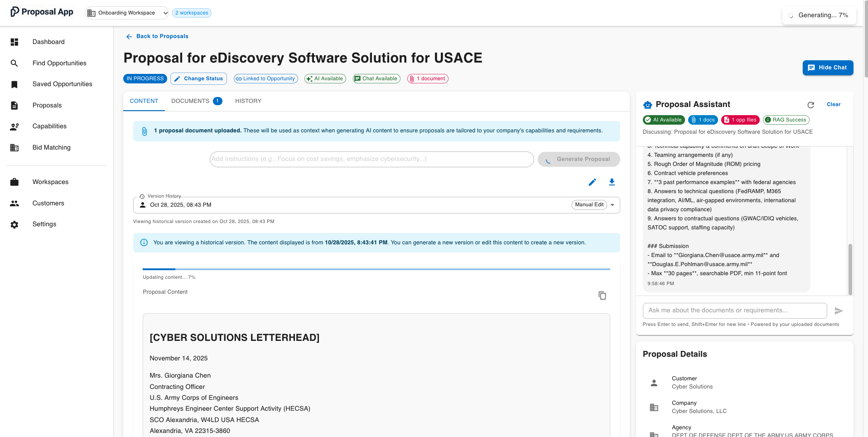Open the Workspaces page
Viewport: 868px width, 437px height.
click(51, 182)
